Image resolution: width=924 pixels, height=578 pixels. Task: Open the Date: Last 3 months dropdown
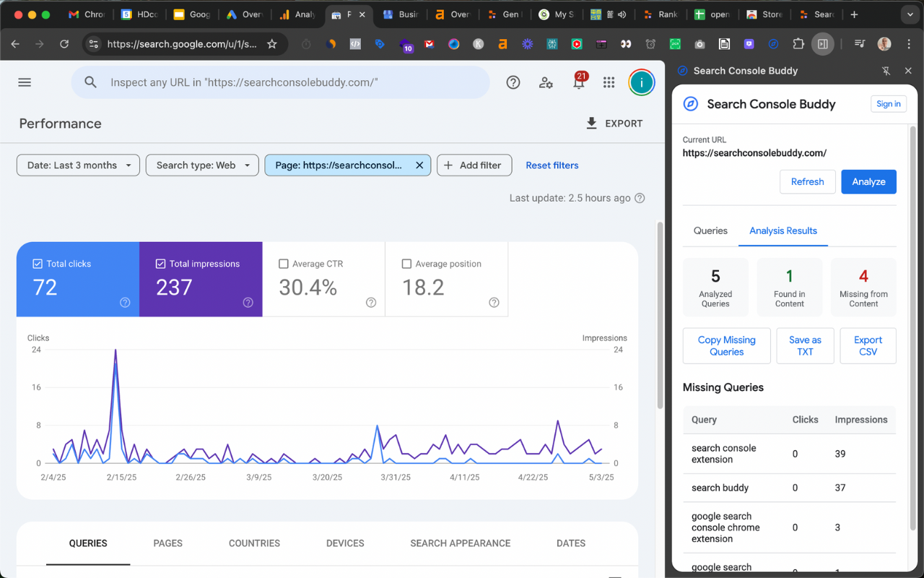[x=77, y=165]
